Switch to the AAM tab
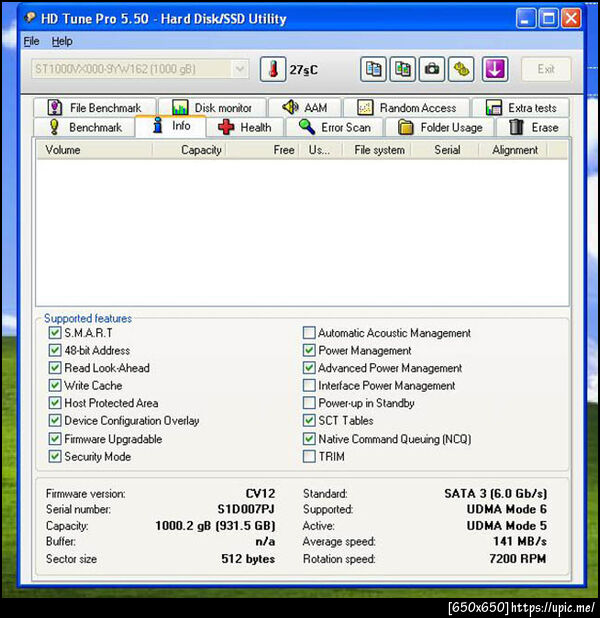Image resolution: width=600 pixels, height=618 pixels. pyautogui.click(x=305, y=107)
